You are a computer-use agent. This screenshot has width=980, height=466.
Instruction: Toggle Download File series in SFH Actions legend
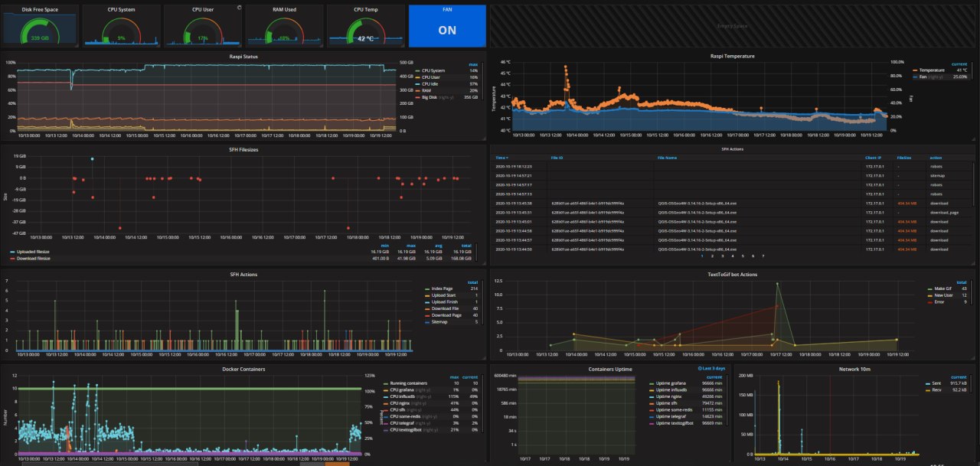[446, 308]
